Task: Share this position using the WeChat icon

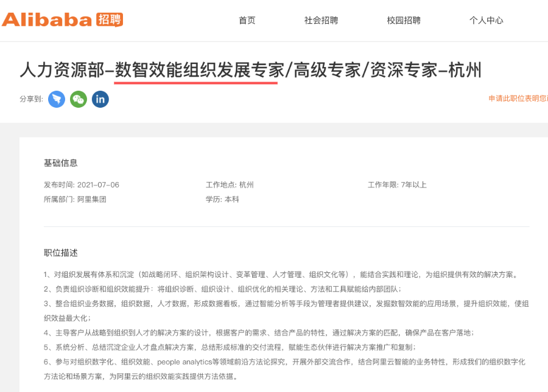Action: [78, 99]
